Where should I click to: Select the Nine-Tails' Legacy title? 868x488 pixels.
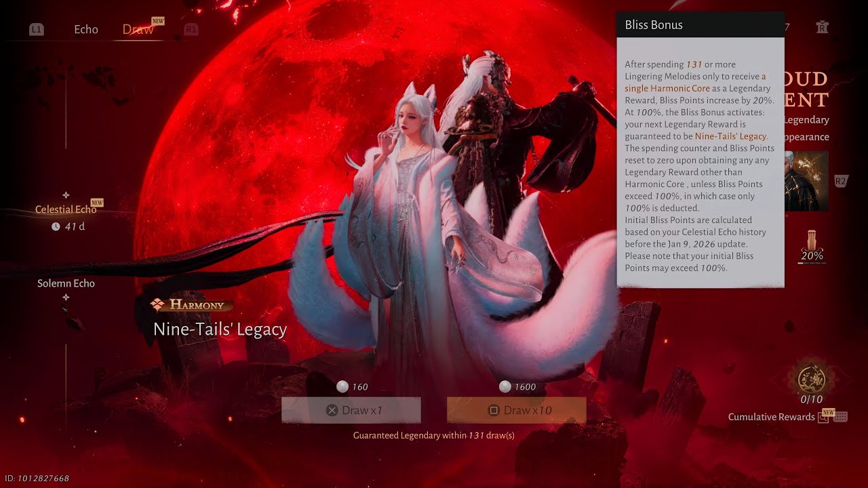pyautogui.click(x=220, y=329)
